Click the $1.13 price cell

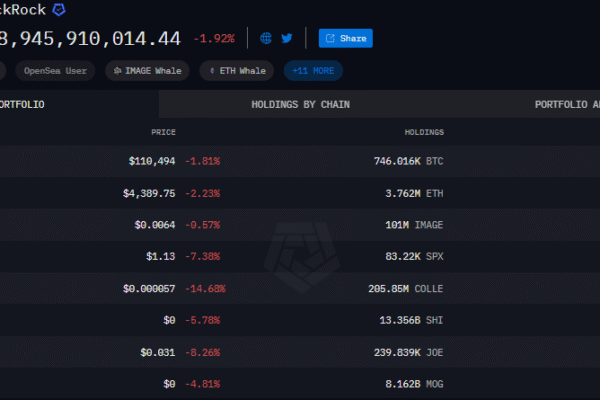161,256
